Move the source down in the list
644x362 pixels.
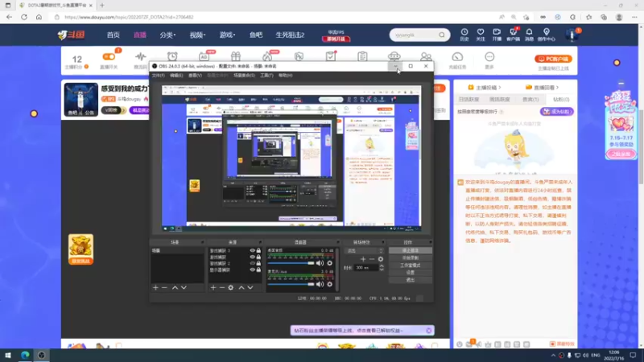250,288
